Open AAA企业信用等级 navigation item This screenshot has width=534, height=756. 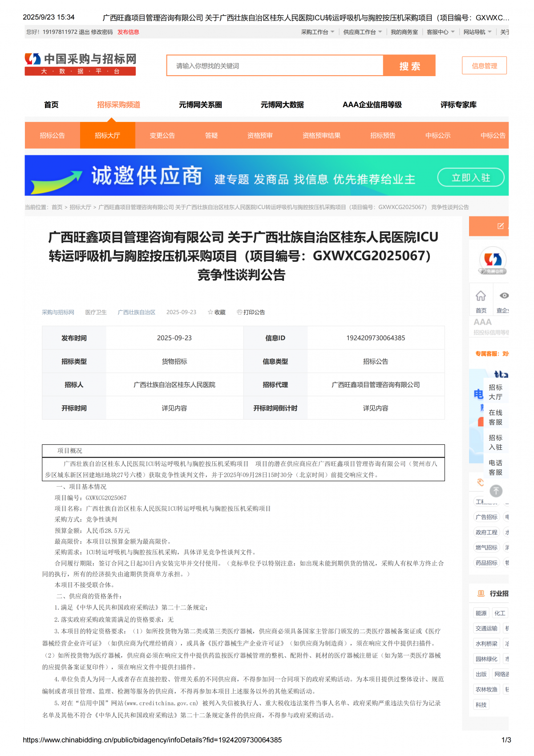click(x=372, y=105)
